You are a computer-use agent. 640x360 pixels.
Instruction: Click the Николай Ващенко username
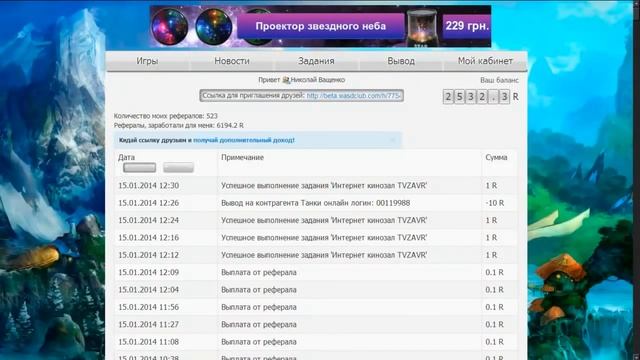click(x=318, y=80)
